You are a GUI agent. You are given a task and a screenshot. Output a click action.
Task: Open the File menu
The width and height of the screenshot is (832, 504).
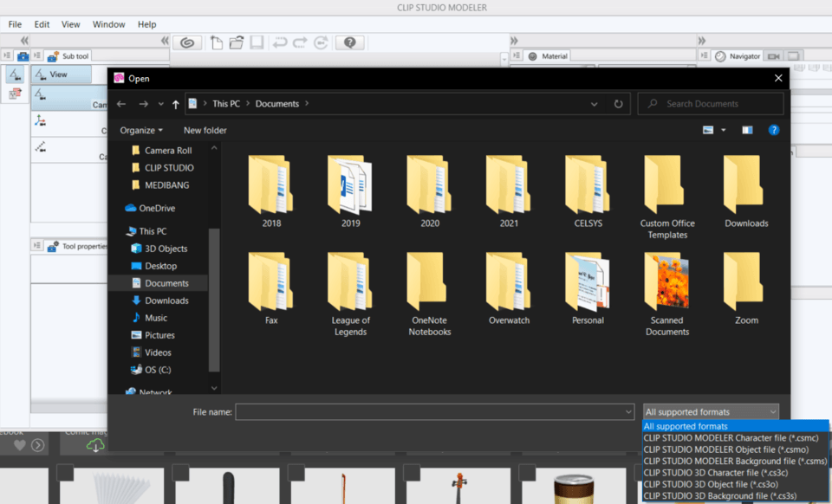(x=15, y=24)
